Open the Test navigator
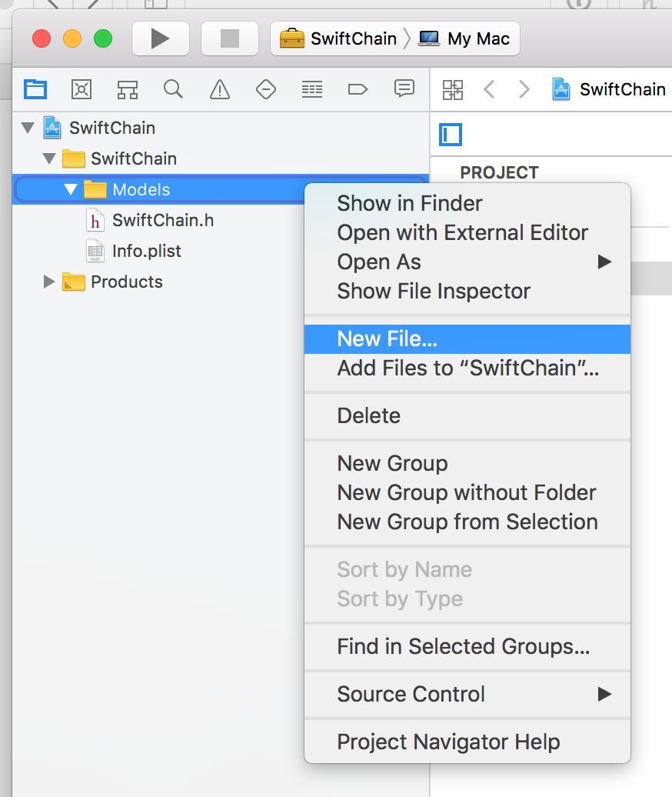The image size is (672, 797). point(266,90)
